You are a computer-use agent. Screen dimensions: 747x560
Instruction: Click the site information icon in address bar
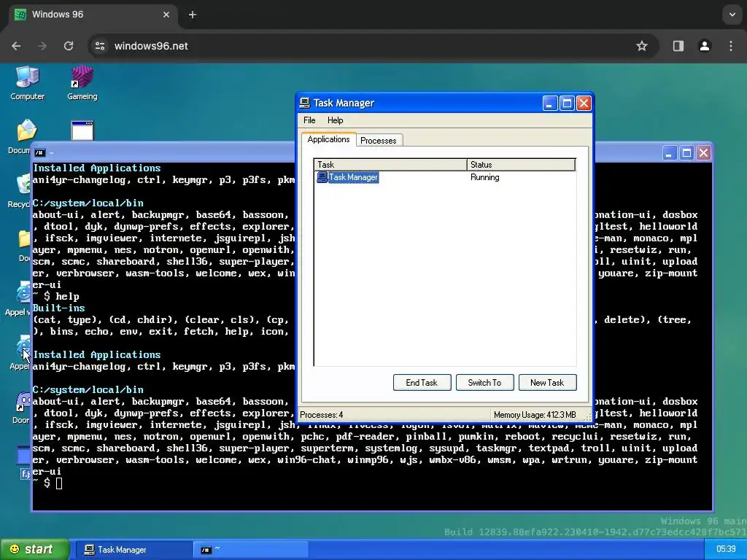pyautogui.click(x=100, y=46)
